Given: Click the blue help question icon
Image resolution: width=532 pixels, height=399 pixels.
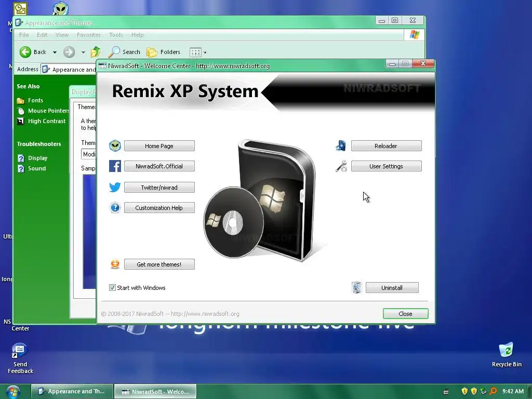Looking at the screenshot, I should point(115,207).
